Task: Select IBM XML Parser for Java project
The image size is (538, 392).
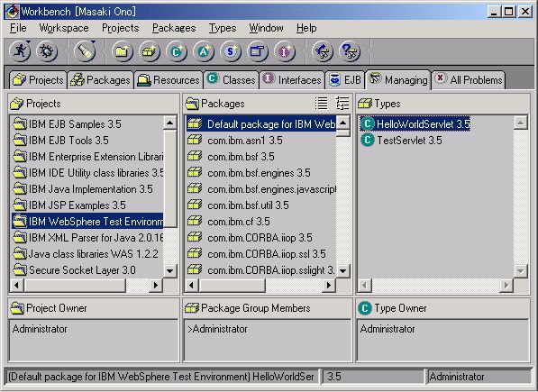Action: 87,237
